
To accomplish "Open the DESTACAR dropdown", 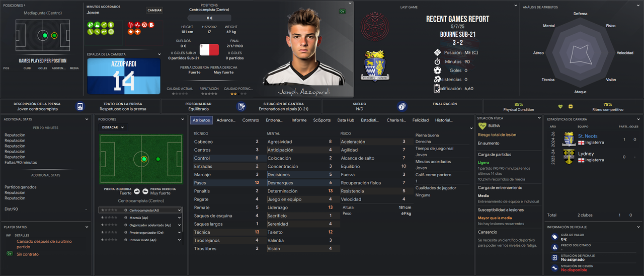I will (113, 127).
